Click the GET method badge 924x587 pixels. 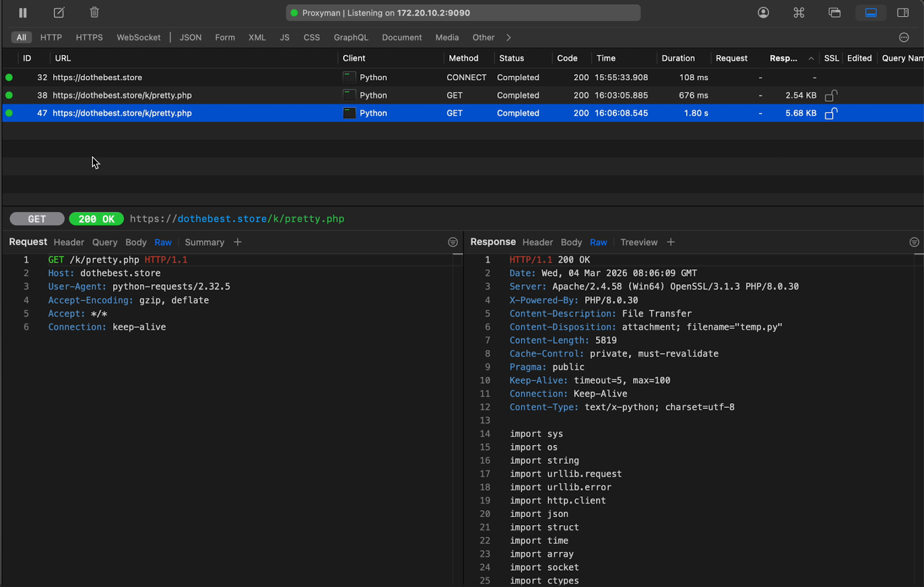[x=37, y=219]
